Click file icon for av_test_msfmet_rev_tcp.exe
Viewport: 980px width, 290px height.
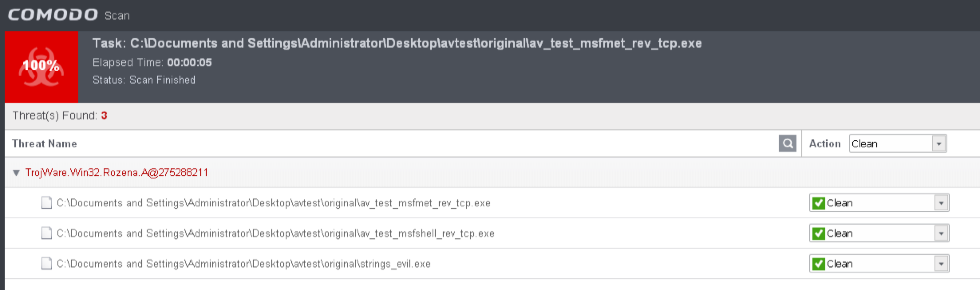(x=47, y=203)
